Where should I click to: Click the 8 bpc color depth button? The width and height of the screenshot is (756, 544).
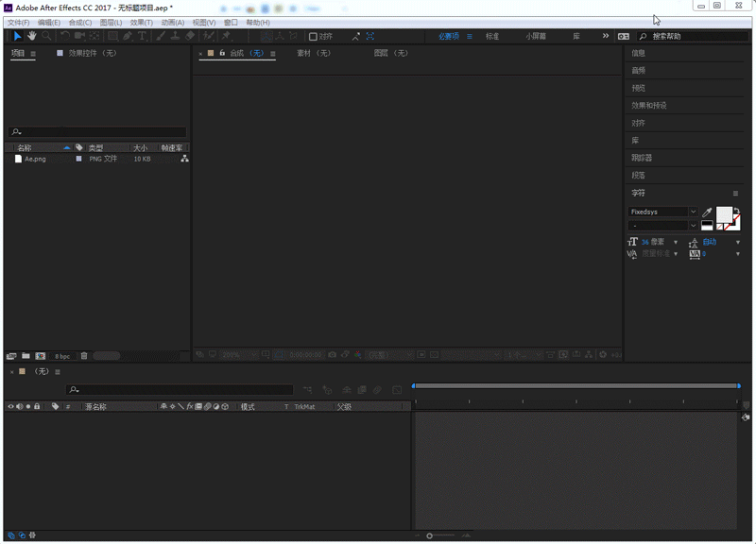pyautogui.click(x=62, y=356)
